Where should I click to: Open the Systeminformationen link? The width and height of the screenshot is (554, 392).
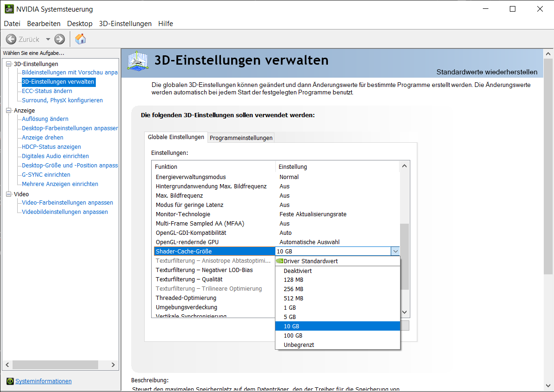pos(43,381)
